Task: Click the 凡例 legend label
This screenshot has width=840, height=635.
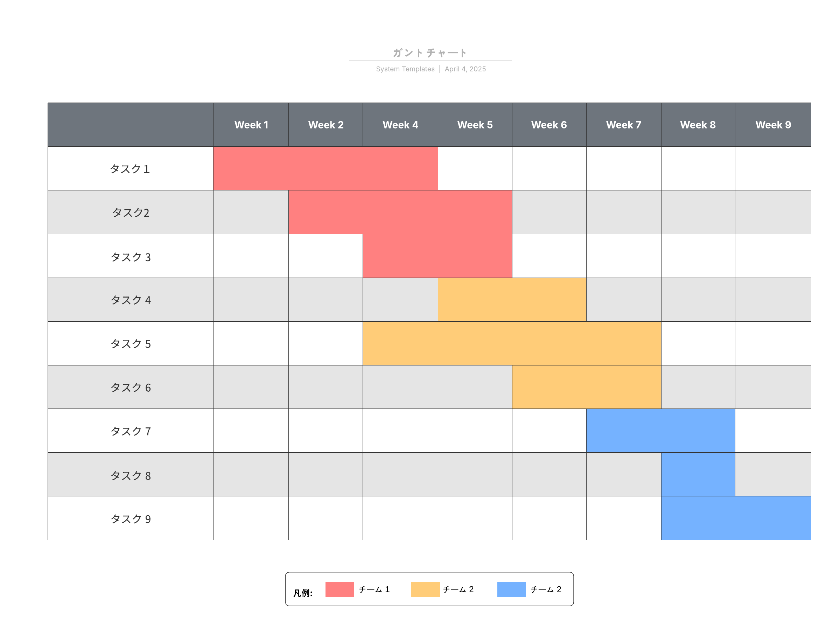Action: point(303,593)
